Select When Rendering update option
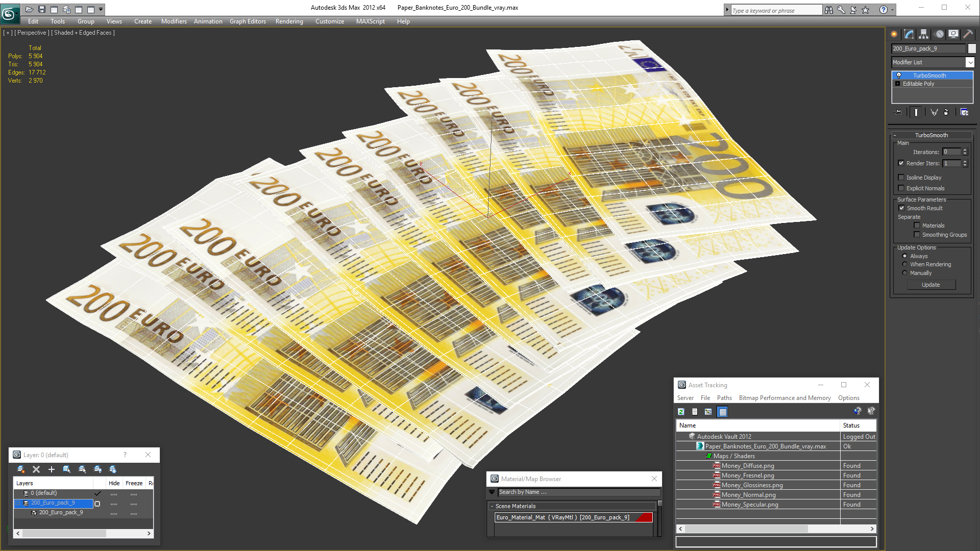 tap(904, 264)
